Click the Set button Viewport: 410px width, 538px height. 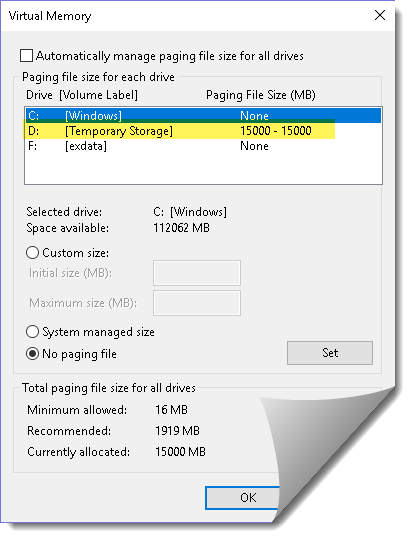[330, 353]
